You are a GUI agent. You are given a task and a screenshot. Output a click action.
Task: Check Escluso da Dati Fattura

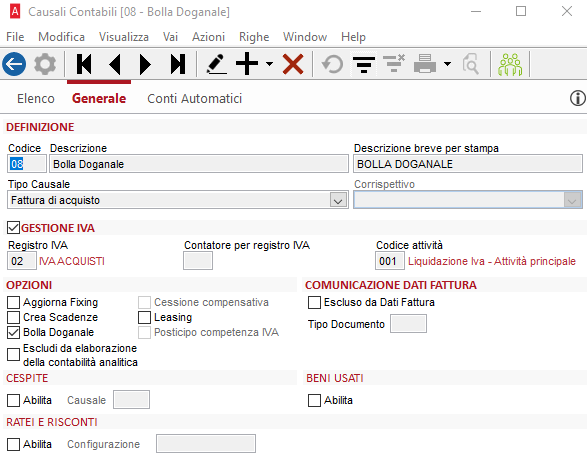pyautogui.click(x=314, y=302)
